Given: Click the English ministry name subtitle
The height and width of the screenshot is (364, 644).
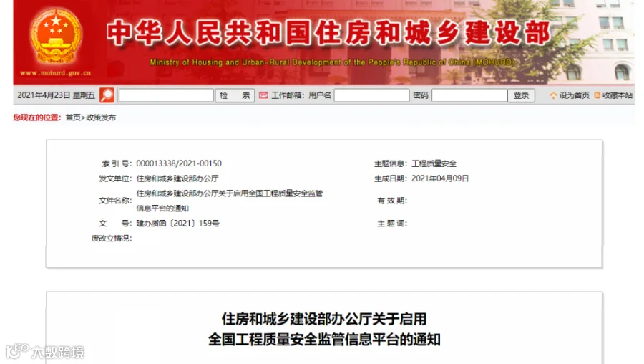Looking at the screenshot, I should [332, 62].
